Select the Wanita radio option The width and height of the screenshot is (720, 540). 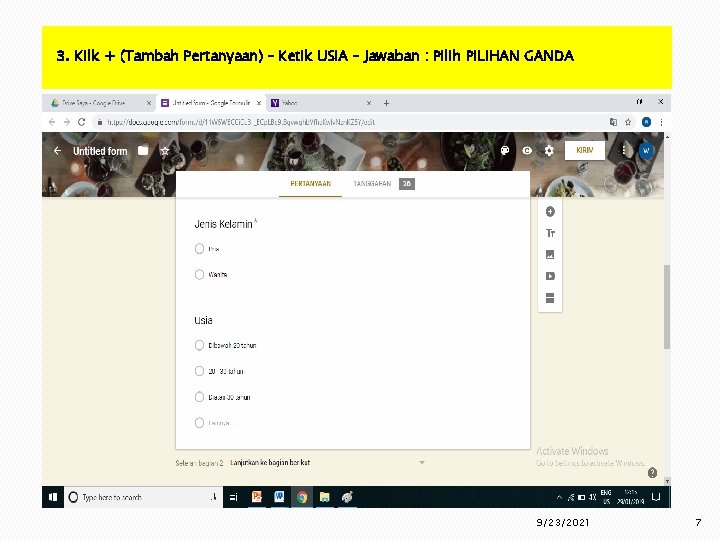tap(199, 275)
